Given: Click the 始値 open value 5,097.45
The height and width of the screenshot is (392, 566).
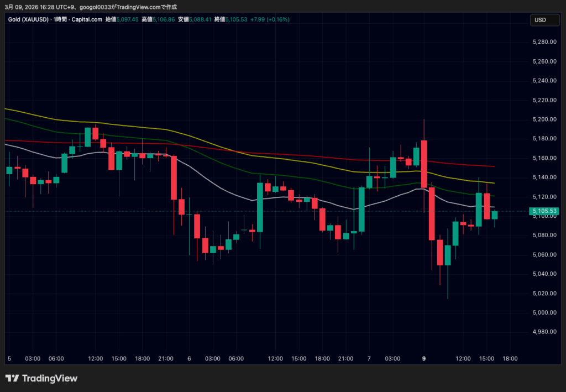Looking at the screenshot, I should (128, 19).
